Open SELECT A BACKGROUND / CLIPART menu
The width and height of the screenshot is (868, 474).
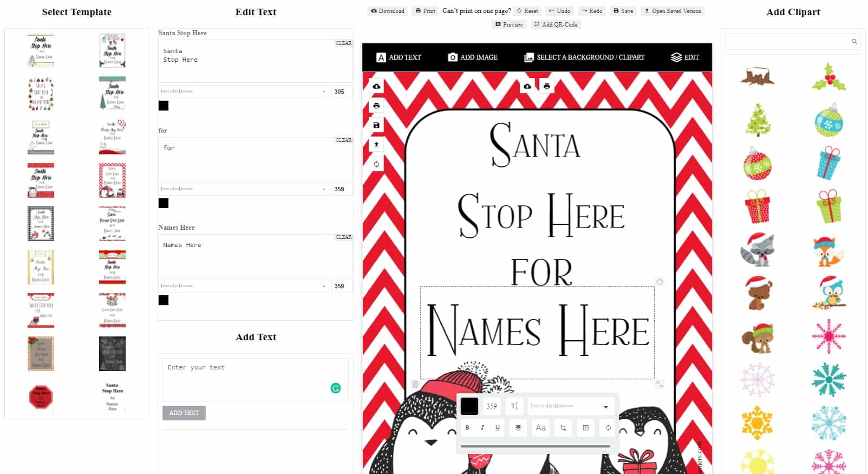click(x=584, y=57)
